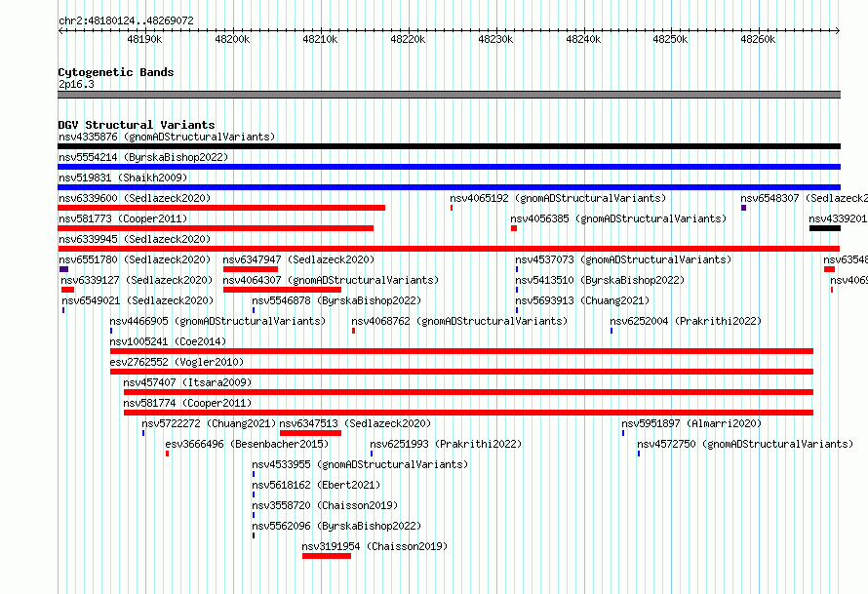The width and height of the screenshot is (868, 594).
Task: Select the purple nsv6551780 variant marker
Action: pos(63,269)
